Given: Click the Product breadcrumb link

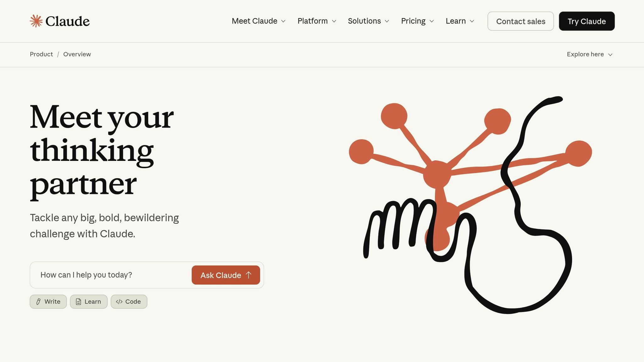Looking at the screenshot, I should pyautogui.click(x=41, y=54).
